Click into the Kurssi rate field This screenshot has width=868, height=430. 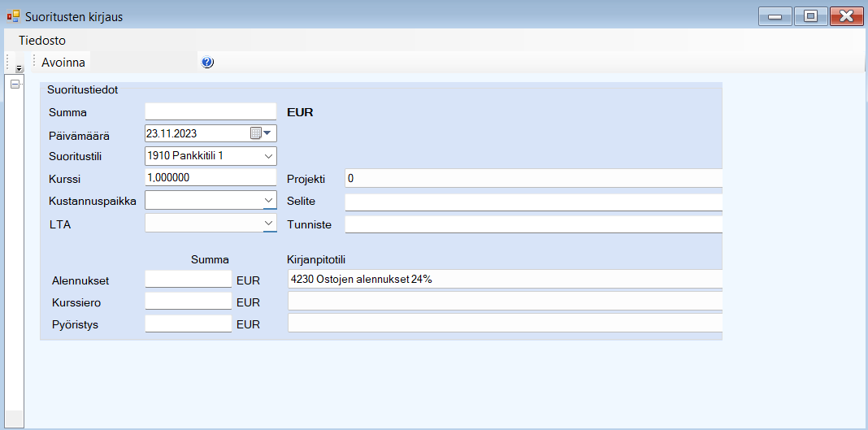click(x=210, y=178)
